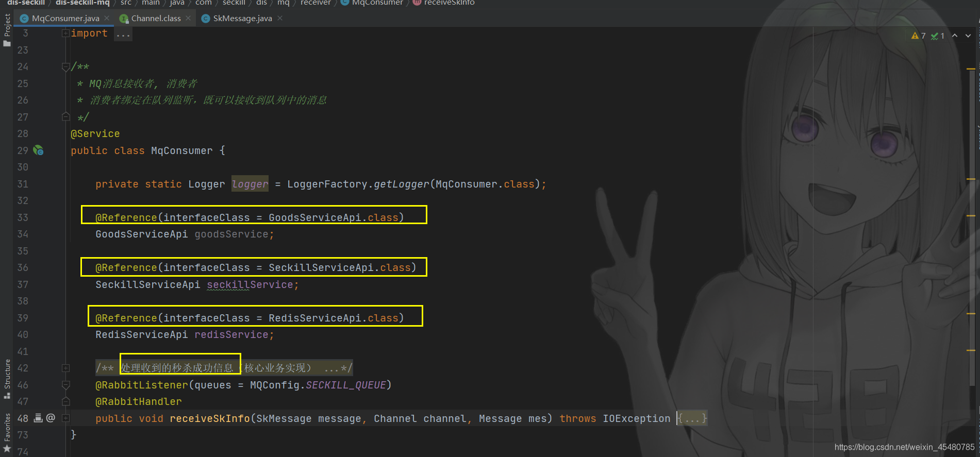Expand the folded import block
980x457 pixels.
[x=65, y=33]
